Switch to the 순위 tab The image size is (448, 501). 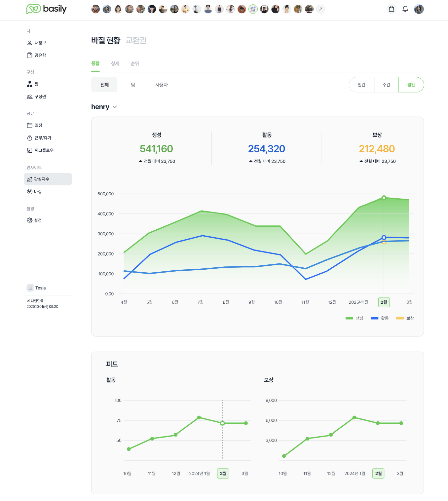[135, 63]
